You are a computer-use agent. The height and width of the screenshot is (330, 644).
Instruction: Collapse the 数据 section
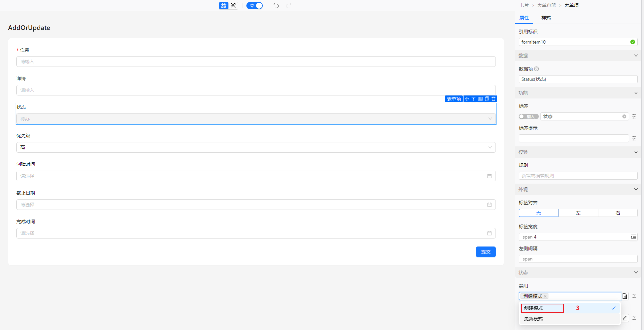coord(636,56)
